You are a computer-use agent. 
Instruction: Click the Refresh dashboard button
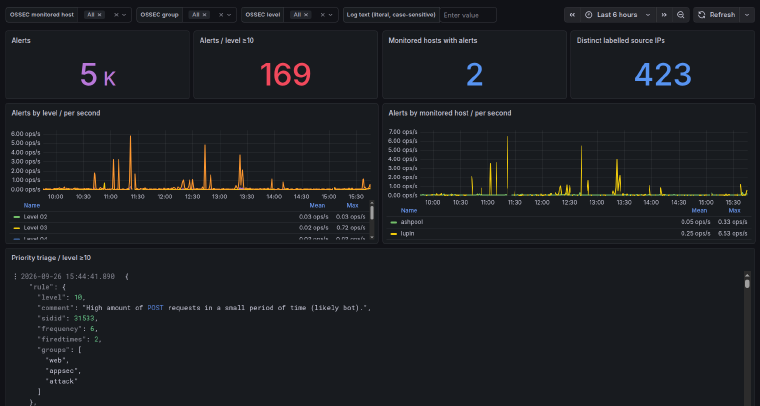coord(717,15)
